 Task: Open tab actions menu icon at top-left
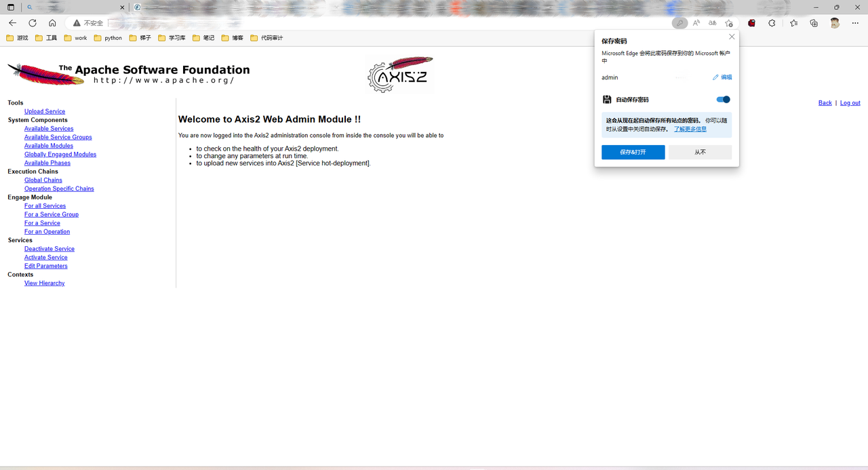11,7
